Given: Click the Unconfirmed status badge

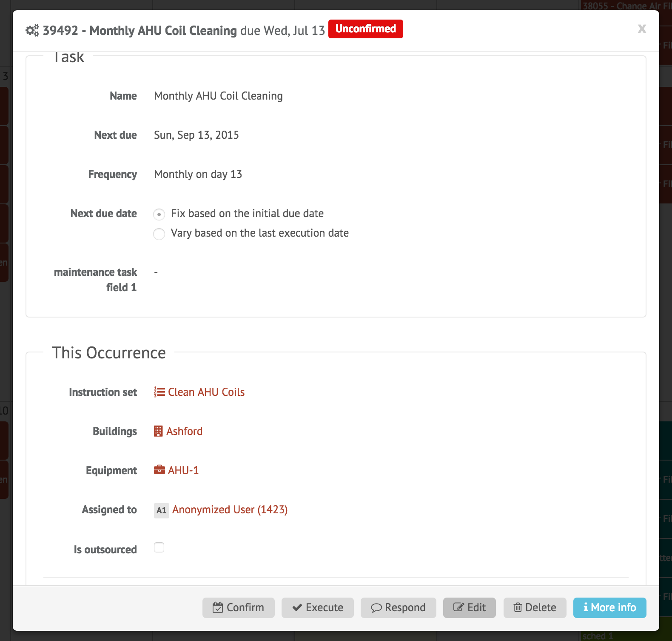Looking at the screenshot, I should (x=365, y=29).
